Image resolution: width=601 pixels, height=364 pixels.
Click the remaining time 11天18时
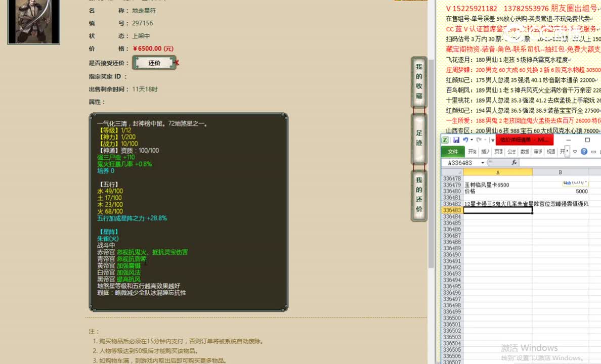(x=145, y=89)
